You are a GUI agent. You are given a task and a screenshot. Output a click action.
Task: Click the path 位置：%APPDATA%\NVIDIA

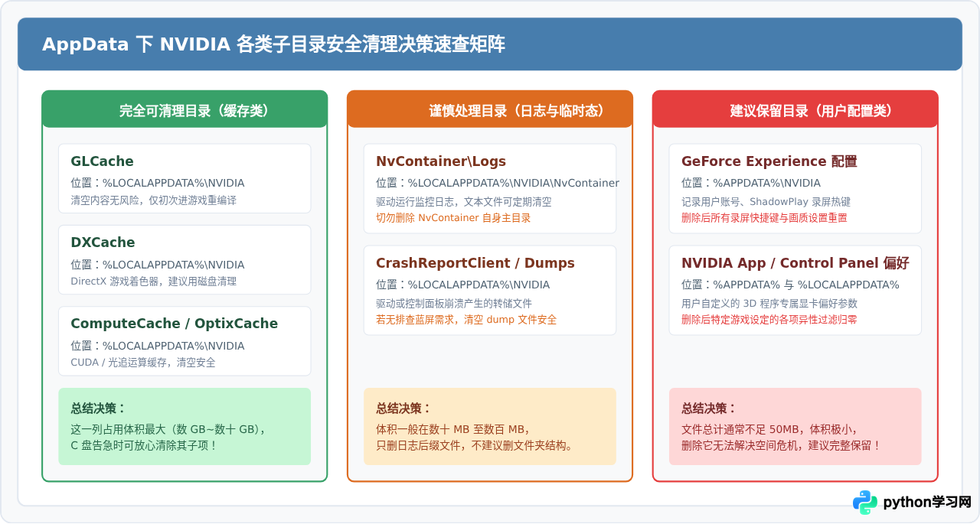click(x=751, y=183)
